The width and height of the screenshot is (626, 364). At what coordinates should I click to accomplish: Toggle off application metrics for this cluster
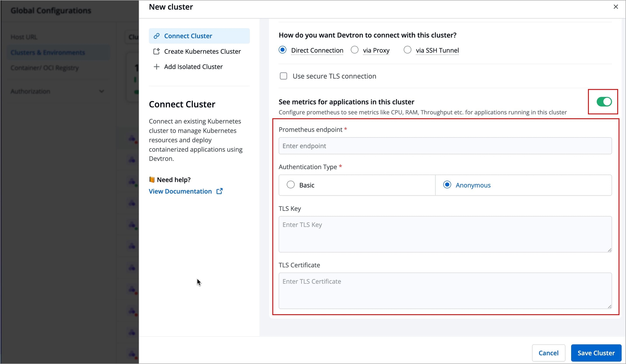(604, 102)
